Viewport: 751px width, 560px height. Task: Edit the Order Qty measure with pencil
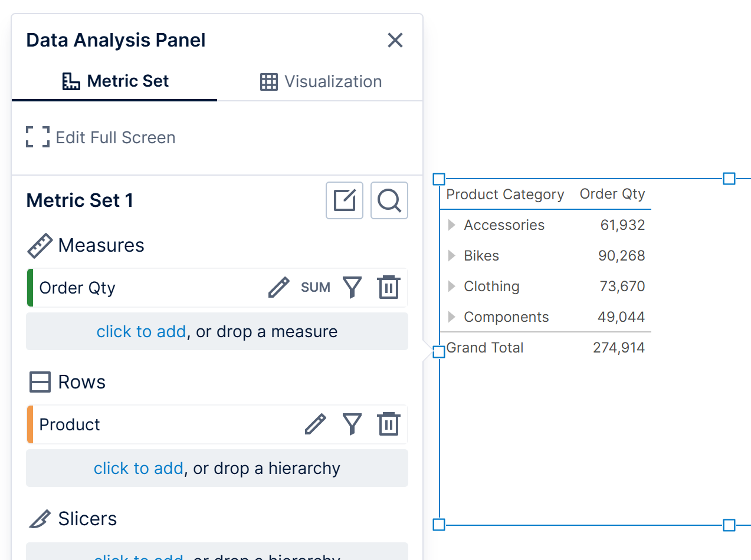click(279, 288)
